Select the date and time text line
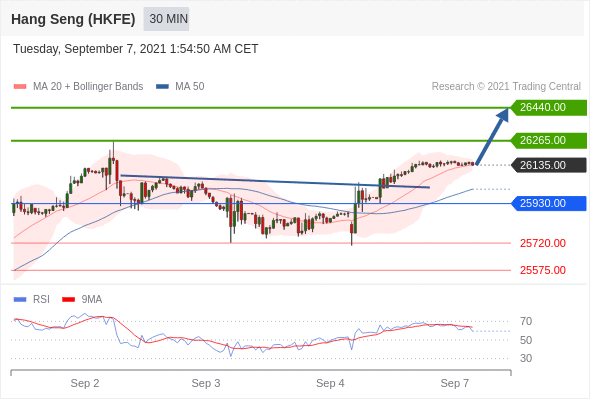Image resolution: width=590 pixels, height=400 pixels. [x=135, y=49]
